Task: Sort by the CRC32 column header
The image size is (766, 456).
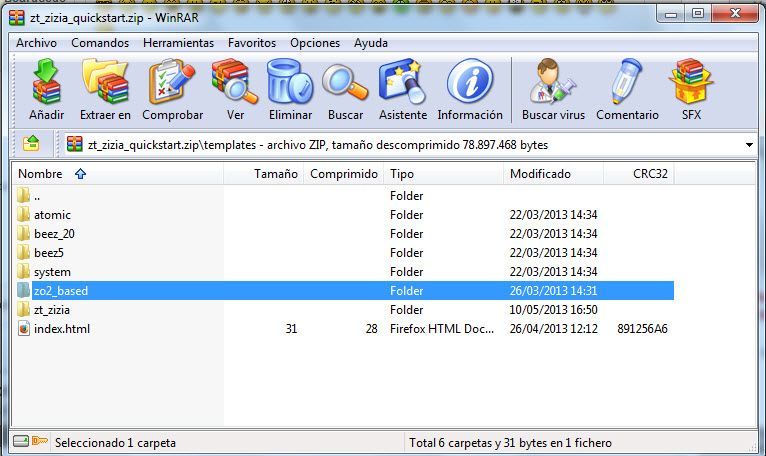Action: [x=639, y=174]
